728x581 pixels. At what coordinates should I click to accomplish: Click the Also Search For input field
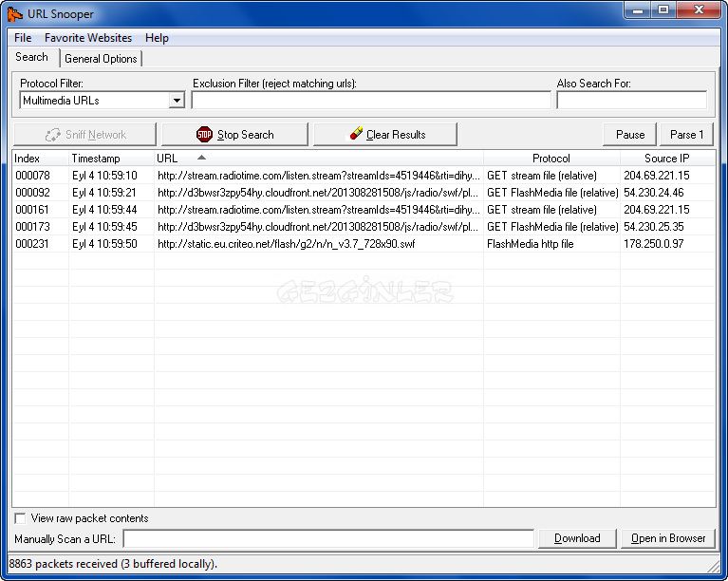[x=631, y=101]
